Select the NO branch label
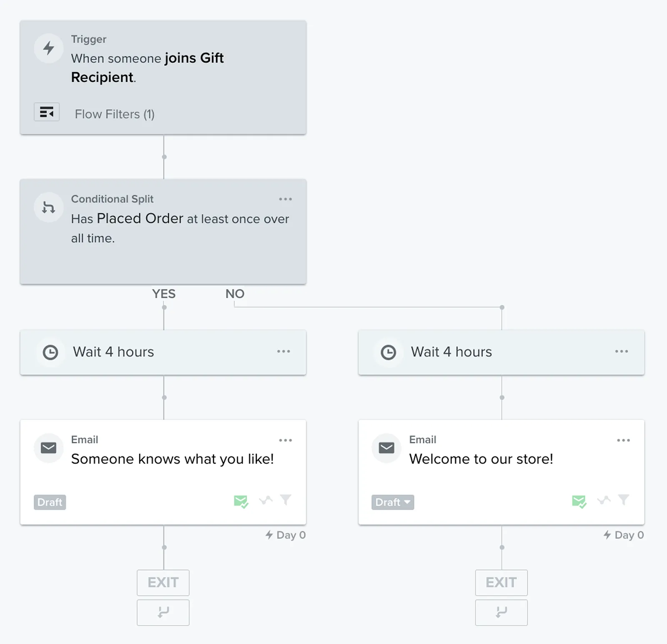 coord(235,294)
